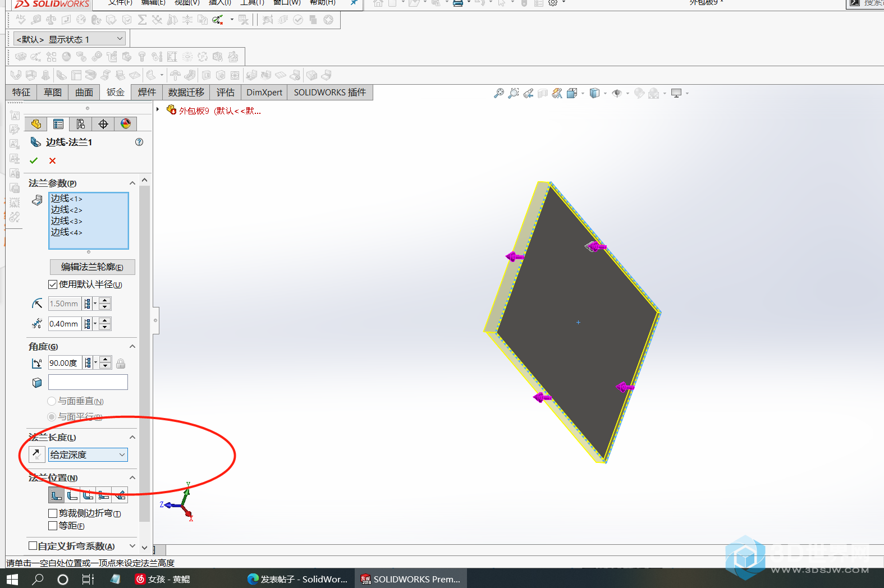Open ConfigurationManager tab icon
884x588 pixels.
click(x=81, y=124)
